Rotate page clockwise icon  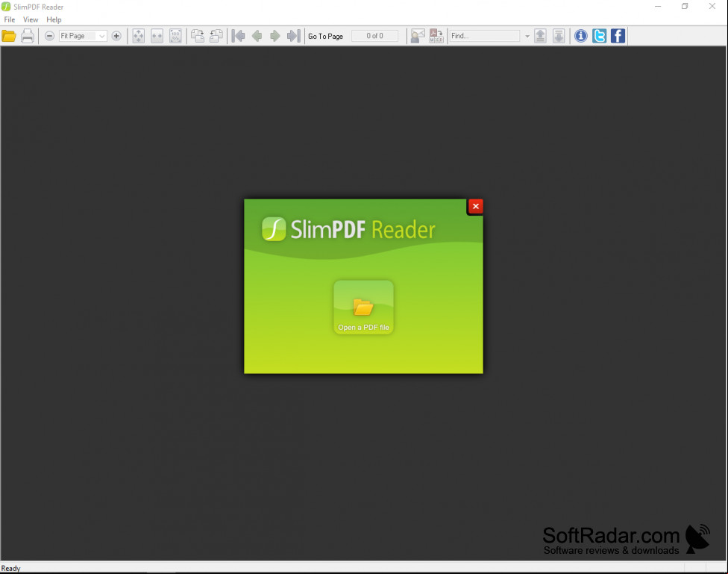pos(198,36)
